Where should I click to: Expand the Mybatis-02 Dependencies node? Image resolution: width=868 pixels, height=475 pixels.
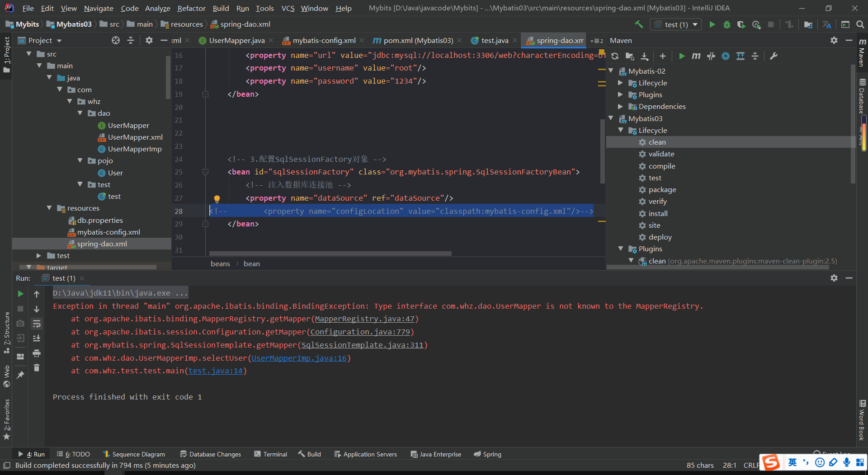click(621, 107)
